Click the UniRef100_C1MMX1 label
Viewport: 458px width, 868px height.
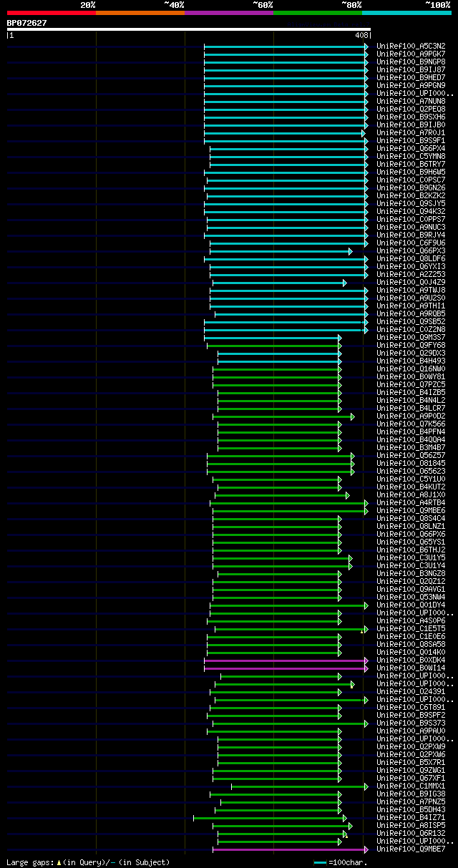[x=411, y=786]
